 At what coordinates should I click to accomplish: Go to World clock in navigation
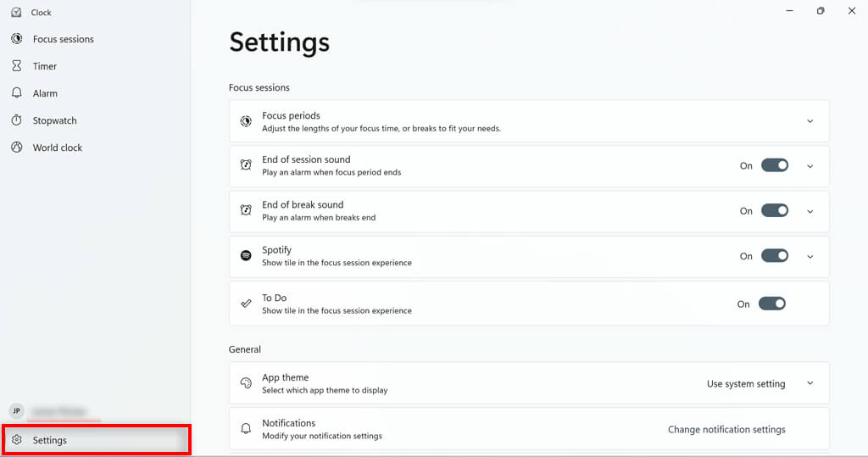[58, 148]
